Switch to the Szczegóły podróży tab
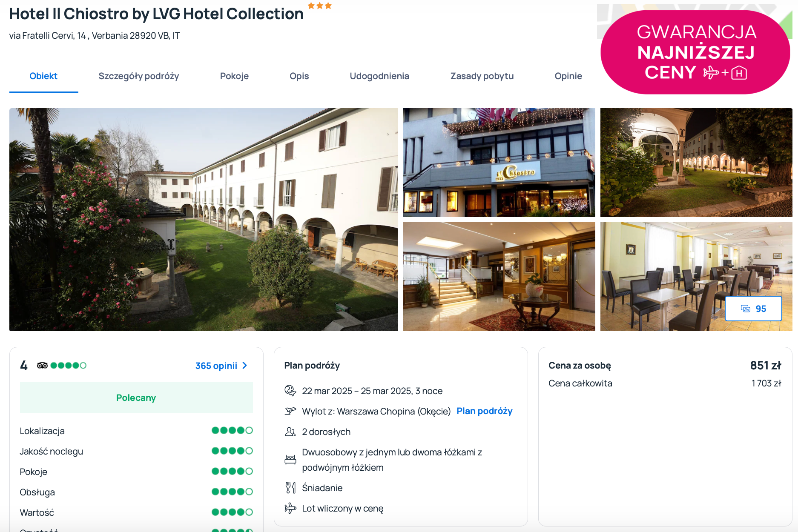 click(x=139, y=76)
